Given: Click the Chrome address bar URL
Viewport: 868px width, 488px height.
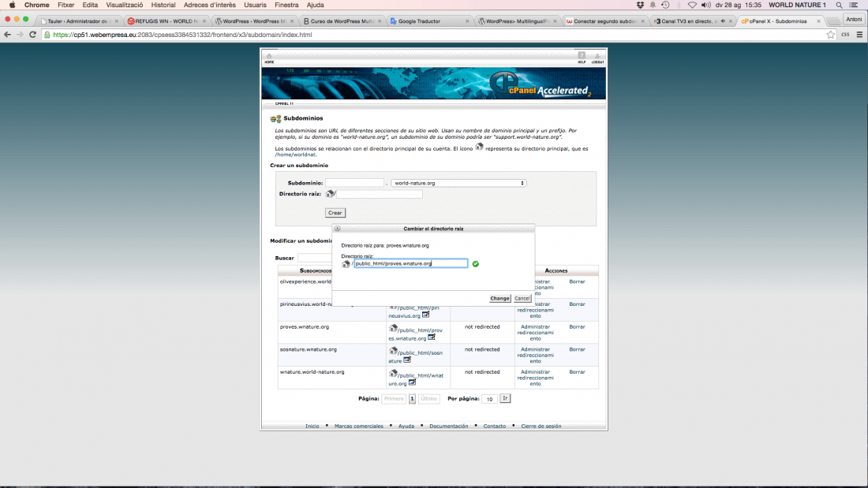Looking at the screenshot, I should tap(182, 35).
